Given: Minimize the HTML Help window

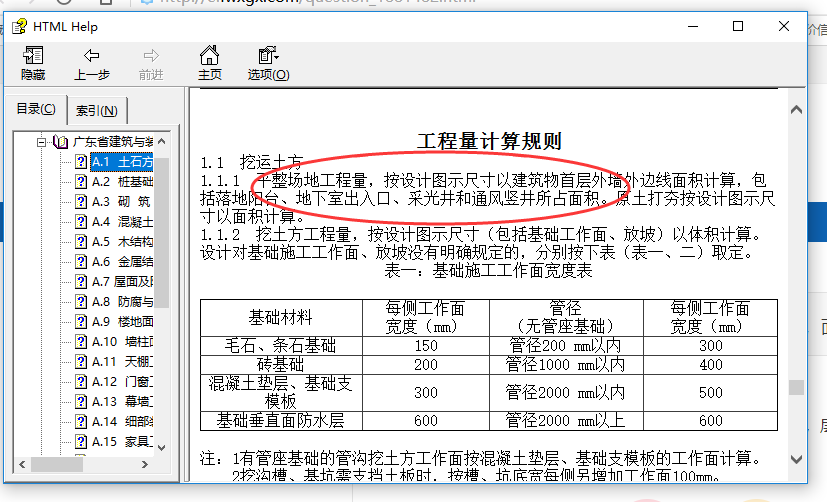Looking at the screenshot, I should click(693, 26).
